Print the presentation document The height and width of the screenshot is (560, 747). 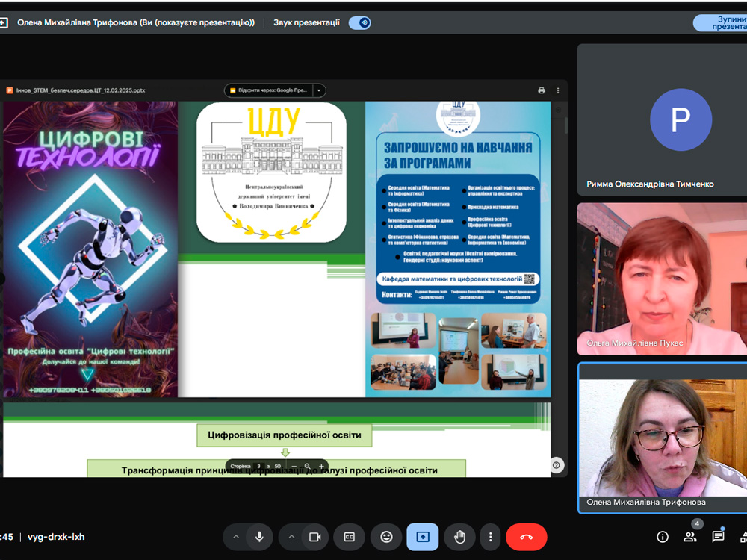(x=542, y=90)
